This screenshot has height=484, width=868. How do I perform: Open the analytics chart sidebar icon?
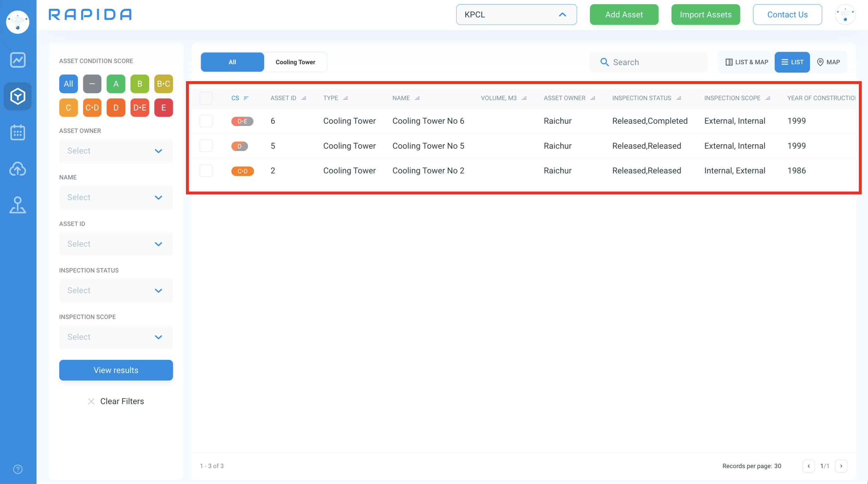pos(18,60)
